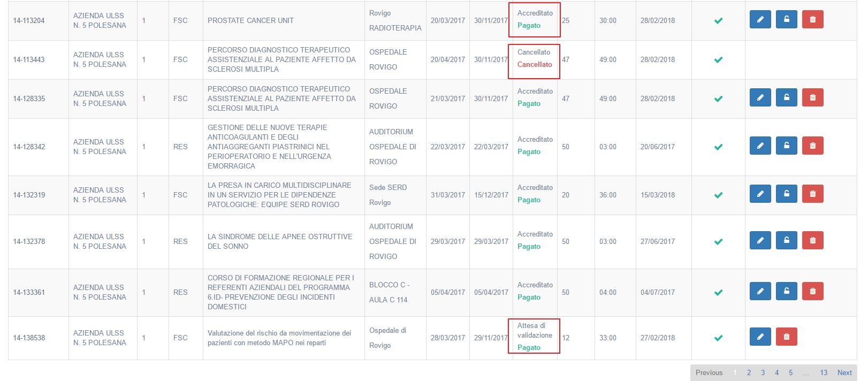This screenshot has height=381, width=868.
Task: Edit event 14-133361 via pencil icon
Action: point(760,291)
